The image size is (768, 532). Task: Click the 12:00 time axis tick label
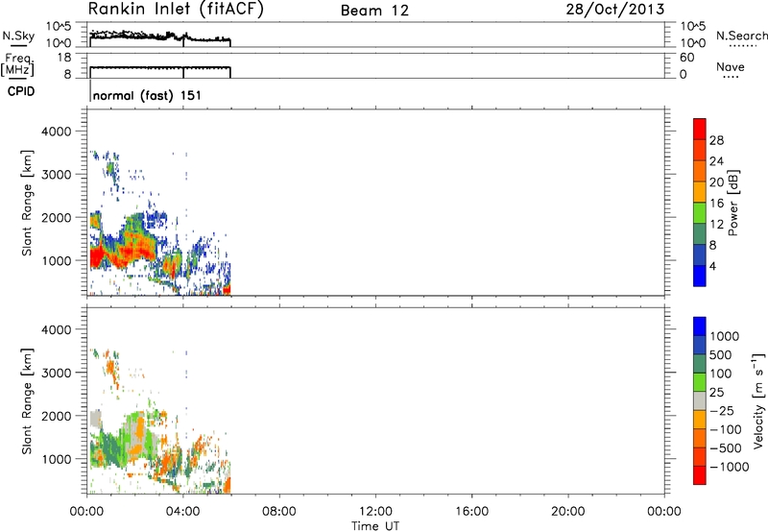(375, 512)
